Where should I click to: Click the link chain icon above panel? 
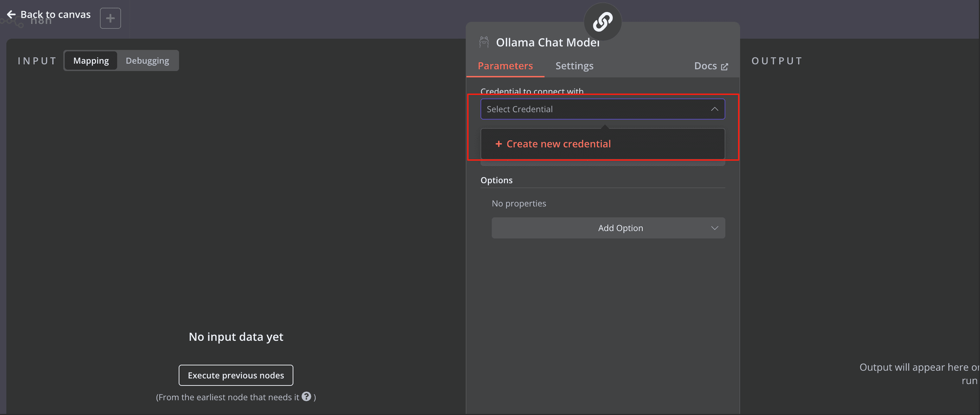coord(603,22)
